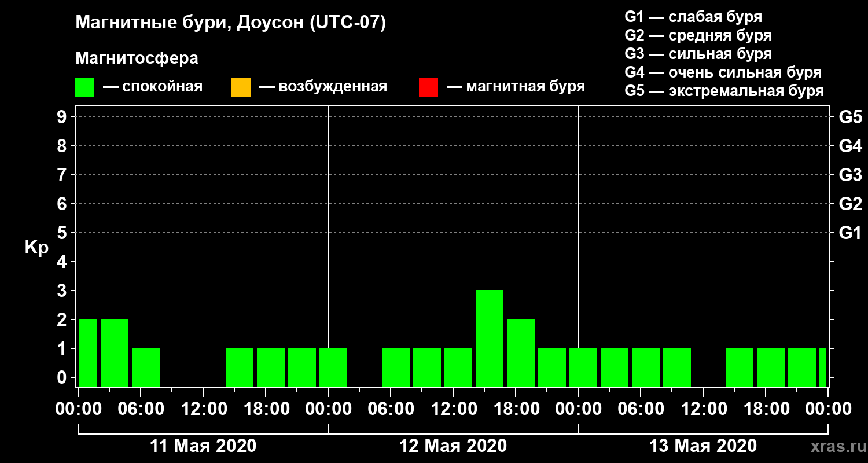The image size is (868, 463).
Task: Click the green 'спокойная' legend swatch
Action: pos(85,87)
